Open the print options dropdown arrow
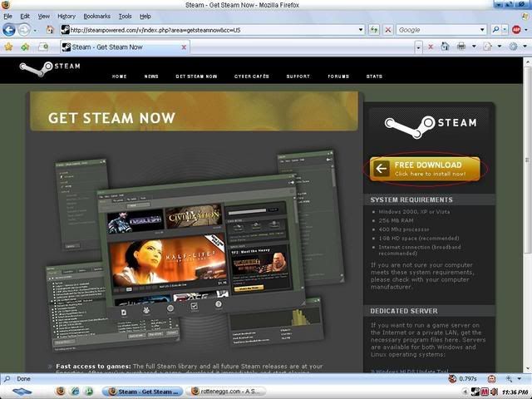Viewport: 532px width, 399px height. pos(472,47)
